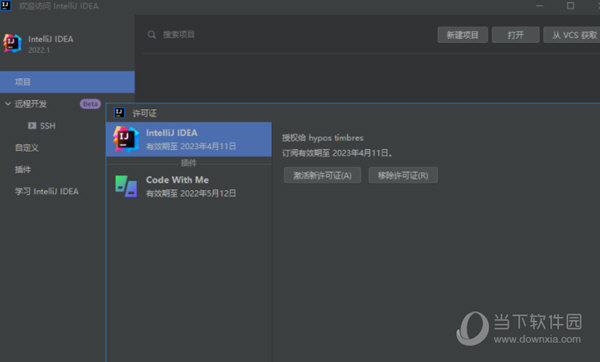Viewport: 600px width, 362px height.
Task: Open the 学习 IntelliJ IDEA tab
Action: 47,191
